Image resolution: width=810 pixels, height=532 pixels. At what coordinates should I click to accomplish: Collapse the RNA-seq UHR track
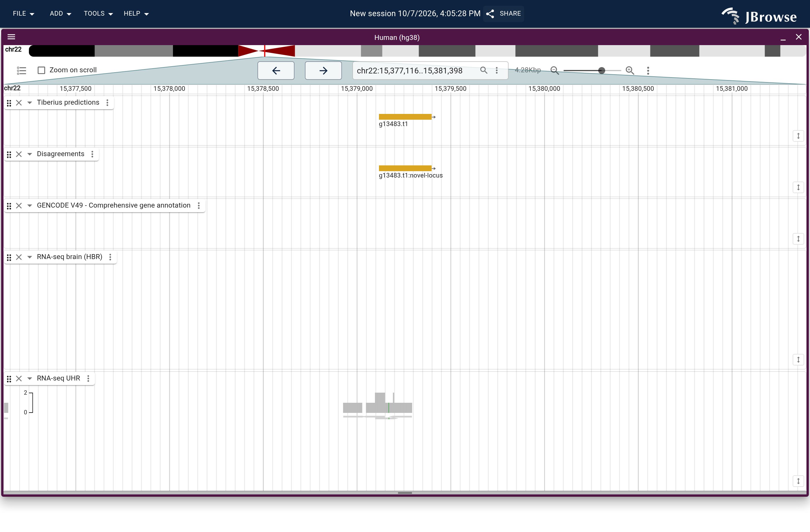coord(30,378)
